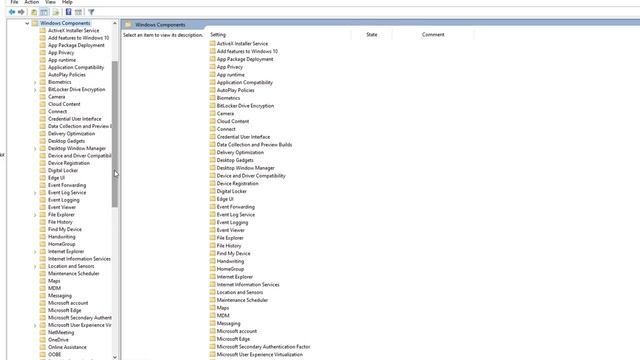Viewport: 640px width, 360px height.
Task: Click the Filter funnel toolbar icon
Action: tap(91, 12)
